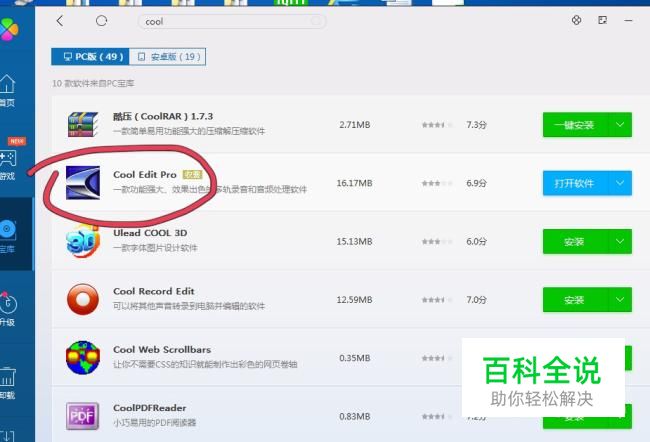Open the home page in sidebar
This screenshot has height=442, width=650.
pyautogui.click(x=7, y=90)
